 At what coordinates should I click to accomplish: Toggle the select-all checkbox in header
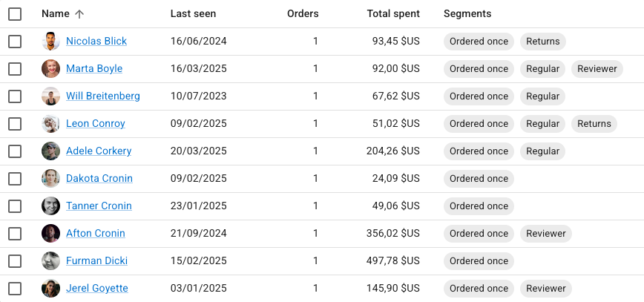[x=15, y=14]
